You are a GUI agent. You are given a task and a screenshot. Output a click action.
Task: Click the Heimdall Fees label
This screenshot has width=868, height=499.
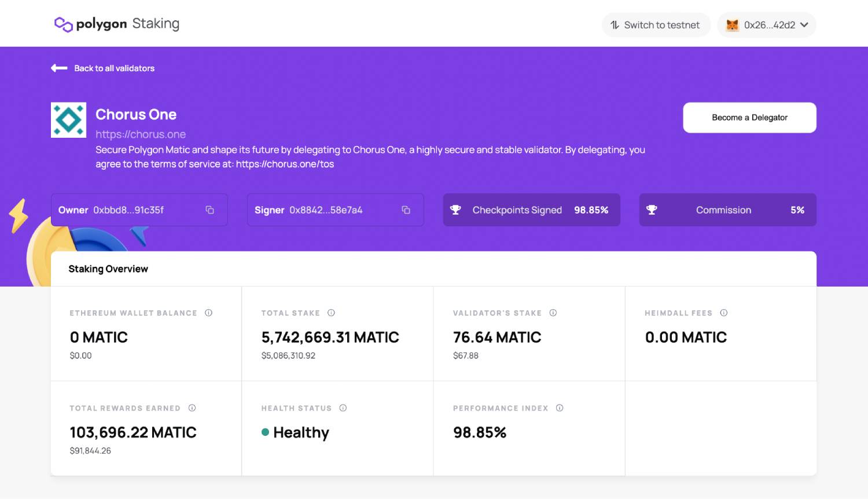coord(678,313)
